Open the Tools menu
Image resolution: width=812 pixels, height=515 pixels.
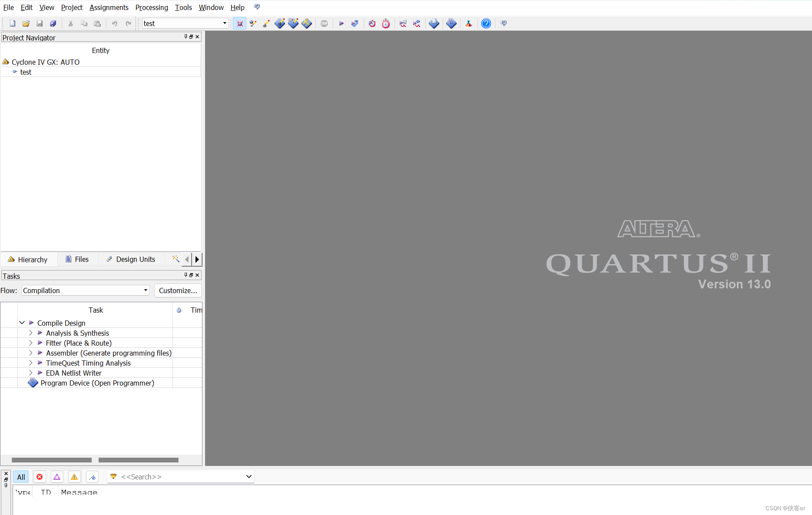click(x=183, y=7)
